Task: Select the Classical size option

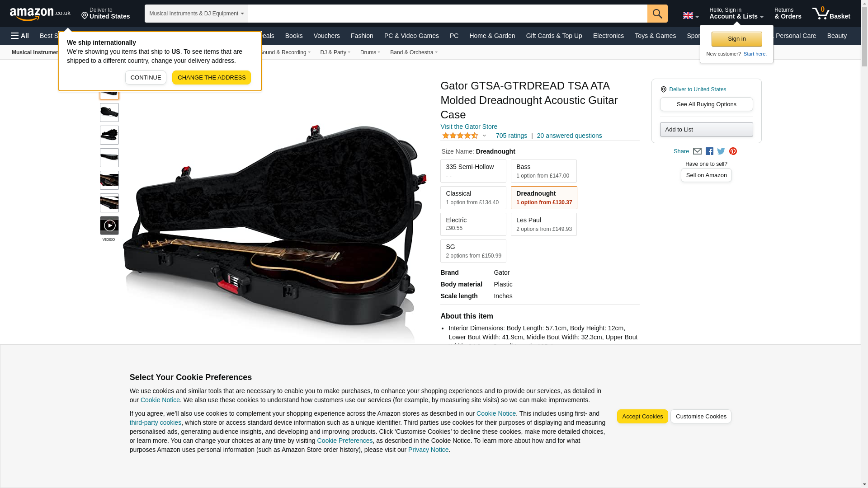Action: [473, 198]
